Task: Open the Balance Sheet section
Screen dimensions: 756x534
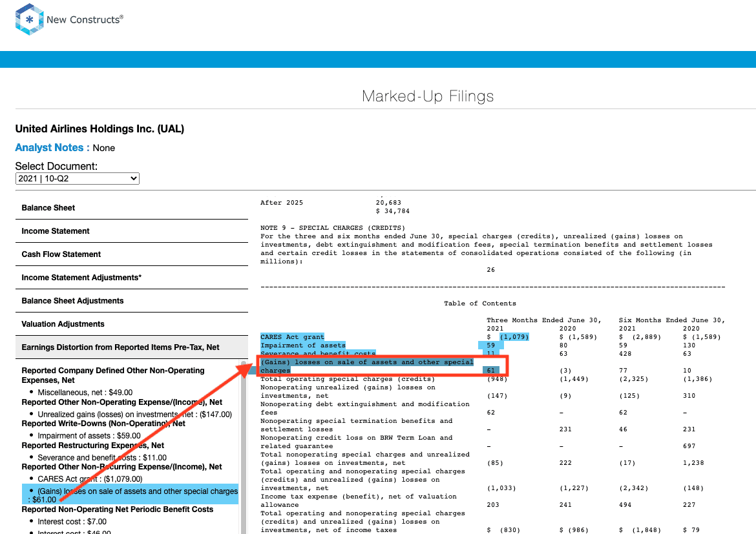Action: click(x=132, y=208)
